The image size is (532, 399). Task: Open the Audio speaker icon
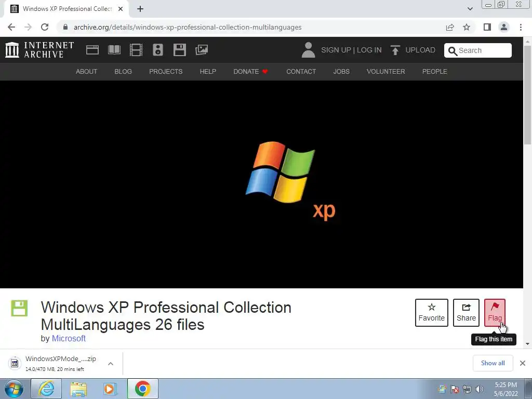[158, 50]
